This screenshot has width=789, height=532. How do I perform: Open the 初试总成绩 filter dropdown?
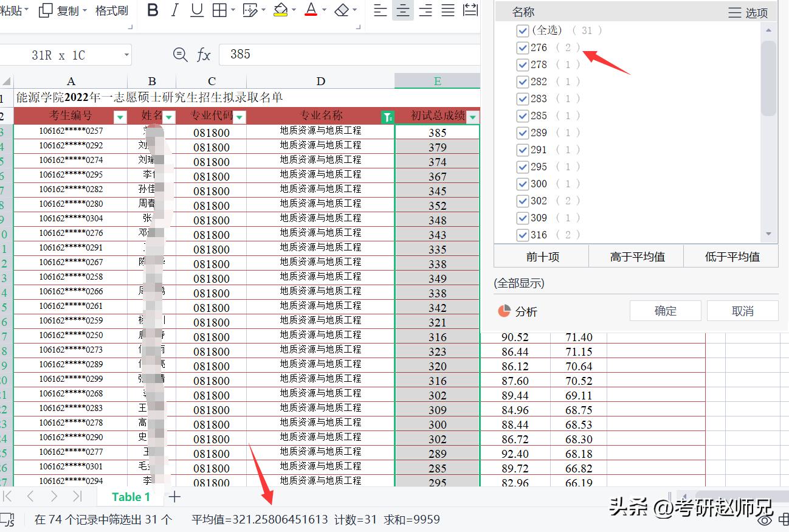point(474,116)
